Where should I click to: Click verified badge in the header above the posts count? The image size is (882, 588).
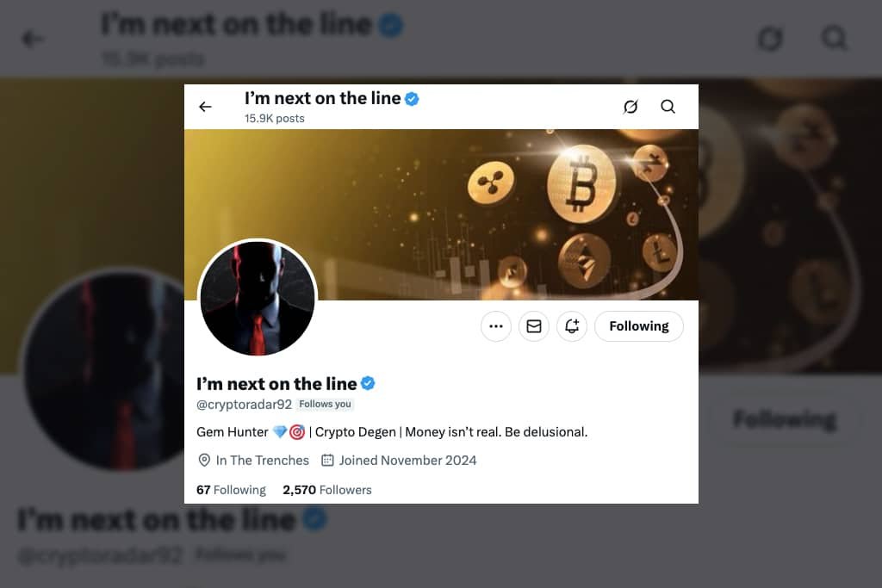[x=412, y=99]
